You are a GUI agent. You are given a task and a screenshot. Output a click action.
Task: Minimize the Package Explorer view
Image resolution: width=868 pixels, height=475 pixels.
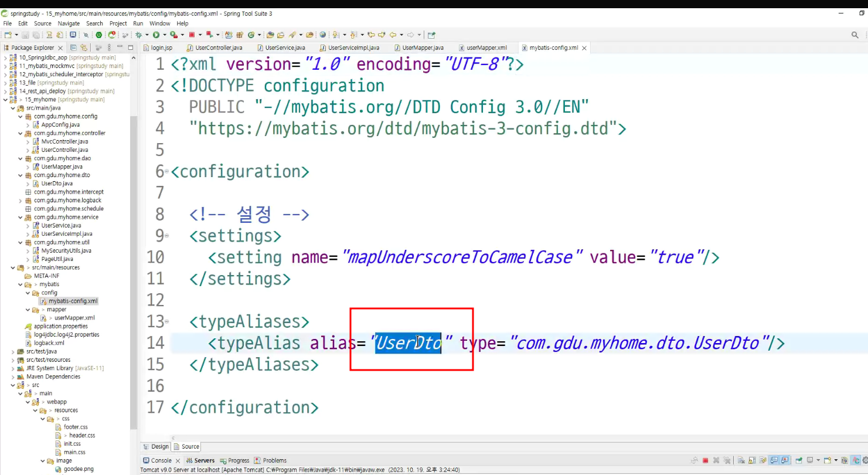tap(120, 47)
